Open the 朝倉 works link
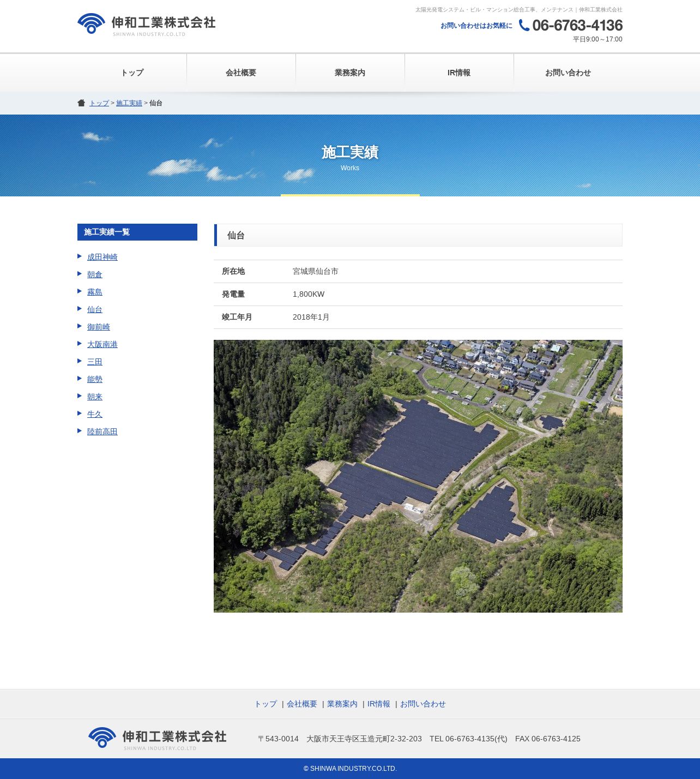This screenshot has height=779, width=700. point(95,274)
